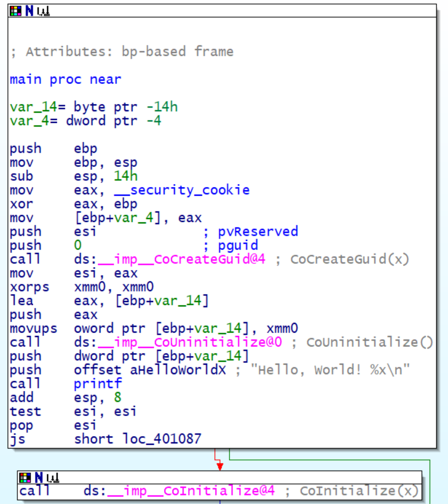Click the '; CoUninitialize()' comment
The image size is (448, 504).
[362, 342]
